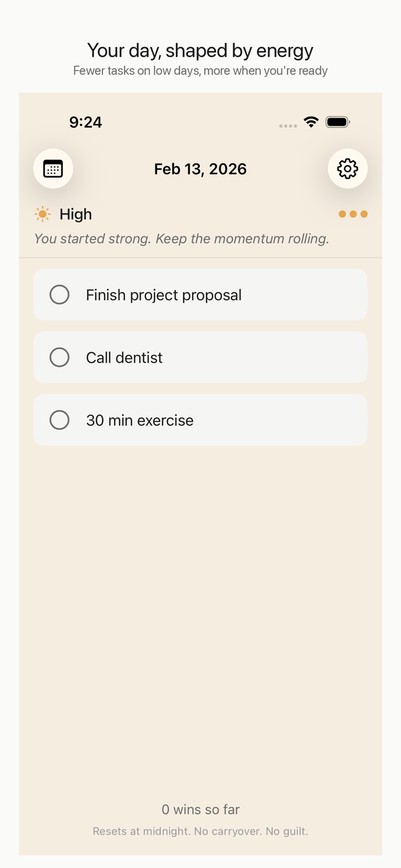
Task: Tap the battery status icon
Action: 337,122
